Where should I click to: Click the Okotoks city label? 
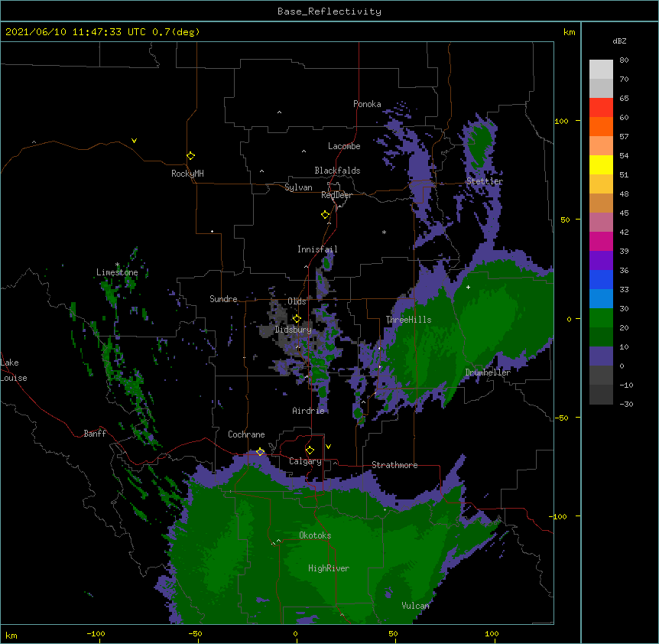pyautogui.click(x=315, y=535)
